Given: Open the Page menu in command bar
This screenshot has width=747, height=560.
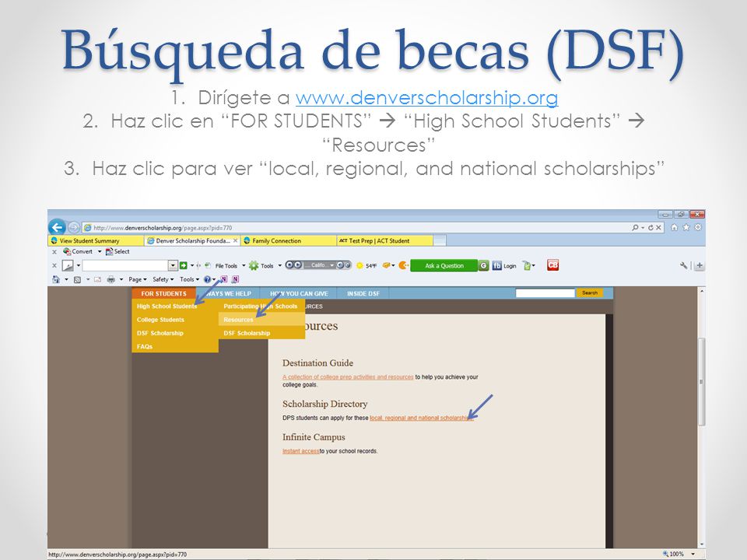Looking at the screenshot, I should point(137,279).
